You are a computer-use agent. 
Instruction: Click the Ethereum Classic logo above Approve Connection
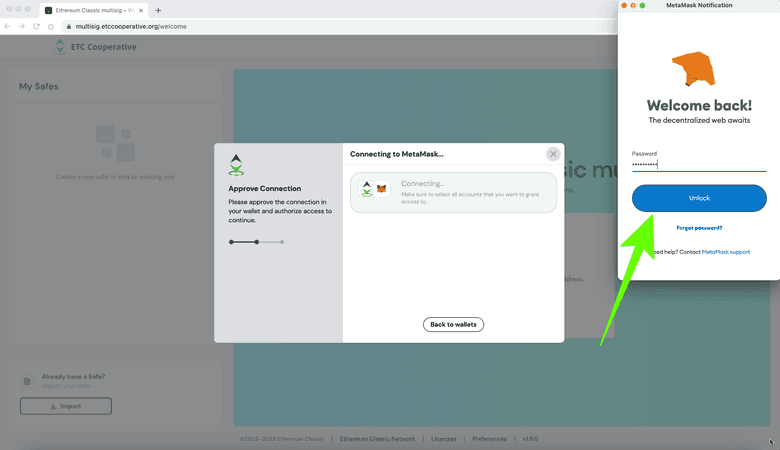coord(237,165)
